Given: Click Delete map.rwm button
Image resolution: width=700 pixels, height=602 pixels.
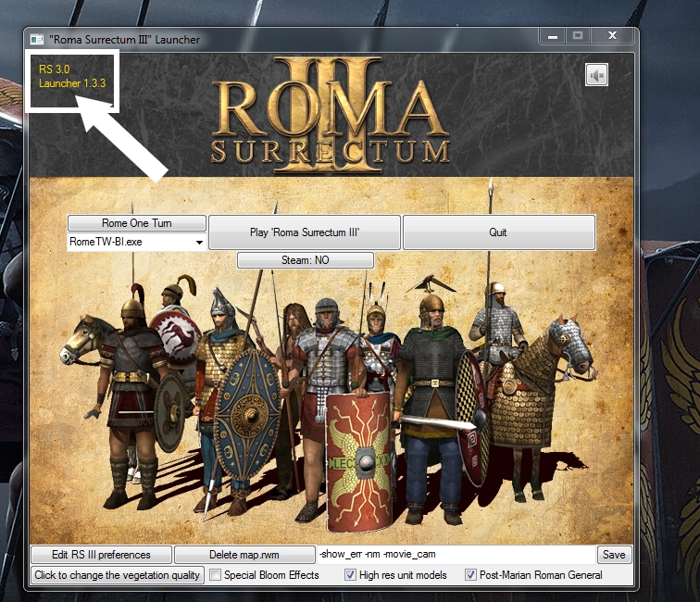Looking at the screenshot, I should click(244, 555).
